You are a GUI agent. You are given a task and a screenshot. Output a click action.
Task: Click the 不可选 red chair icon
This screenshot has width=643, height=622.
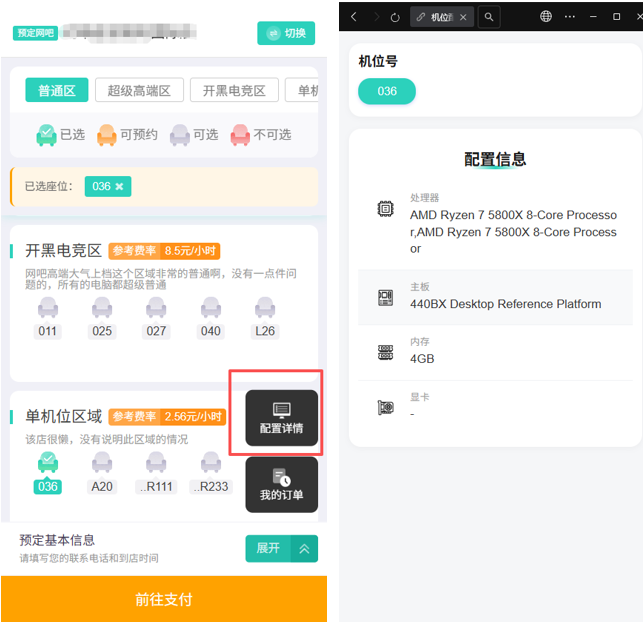pos(240,135)
